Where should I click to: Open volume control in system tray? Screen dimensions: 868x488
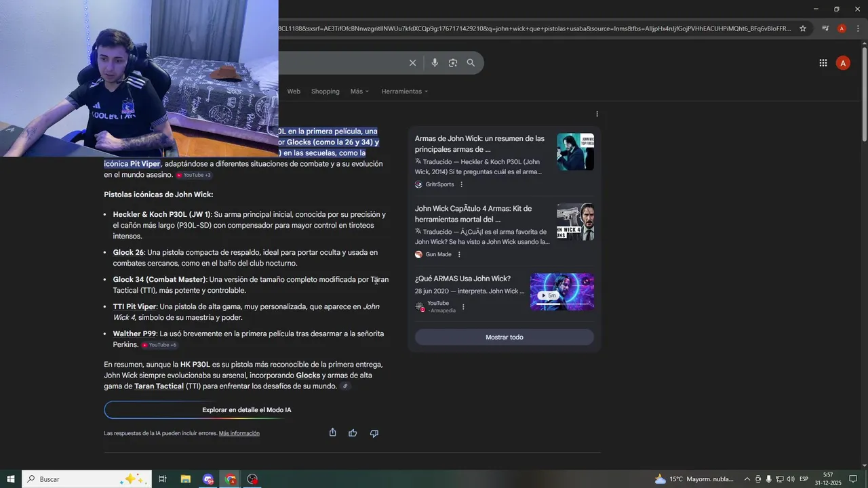[791, 479]
